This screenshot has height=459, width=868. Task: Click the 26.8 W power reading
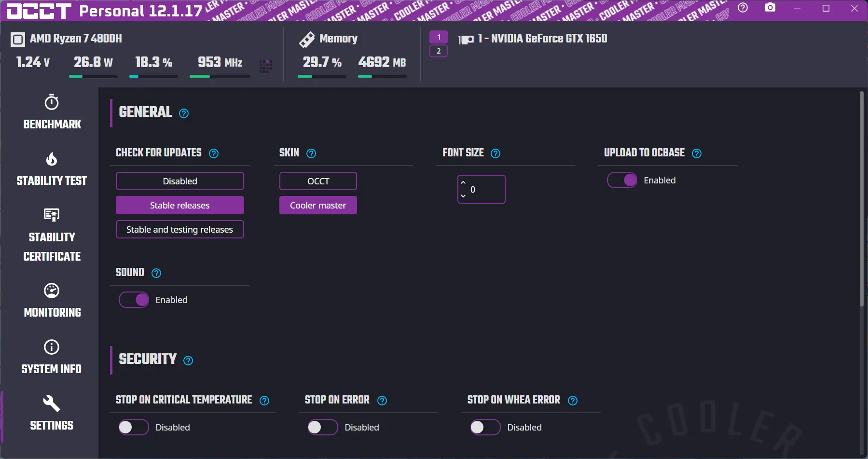tap(93, 62)
